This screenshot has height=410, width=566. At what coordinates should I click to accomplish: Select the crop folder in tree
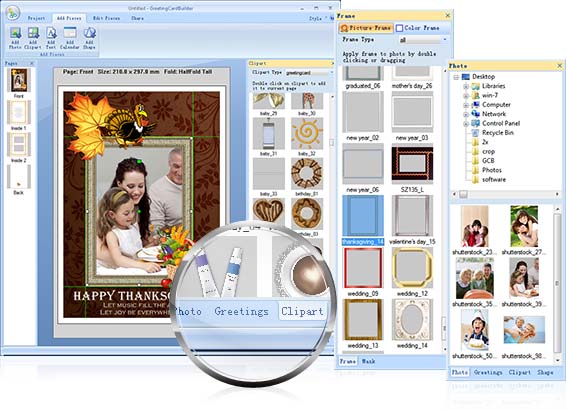pyautogui.click(x=488, y=152)
